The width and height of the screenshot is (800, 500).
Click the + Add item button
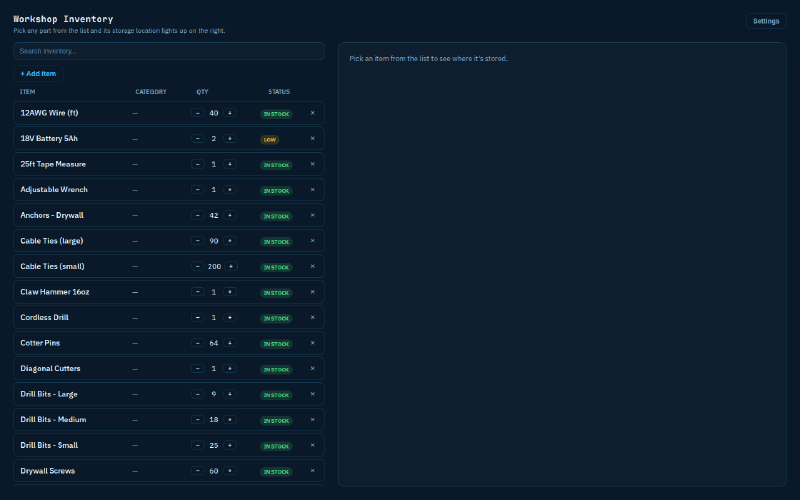point(38,73)
